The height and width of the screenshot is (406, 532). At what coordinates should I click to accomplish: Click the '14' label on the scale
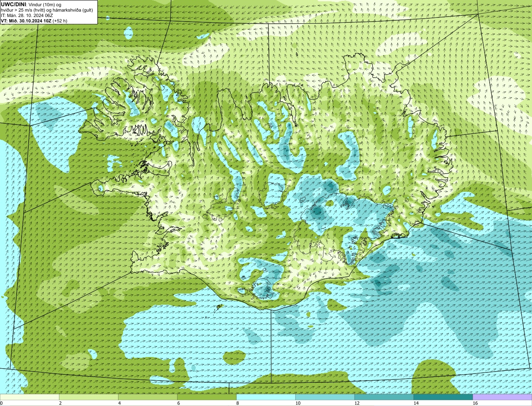416,403
